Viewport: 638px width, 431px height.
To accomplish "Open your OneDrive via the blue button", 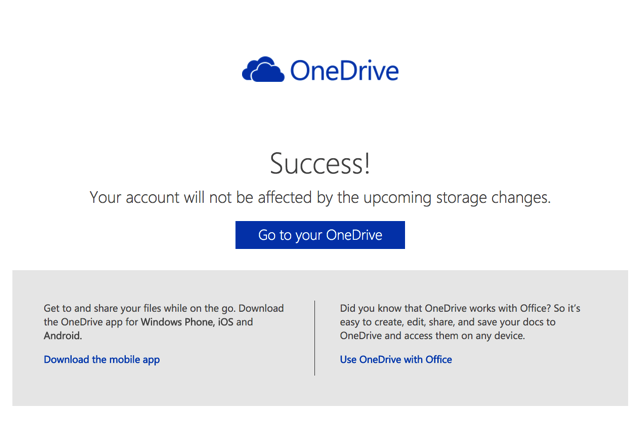I will click(x=320, y=235).
